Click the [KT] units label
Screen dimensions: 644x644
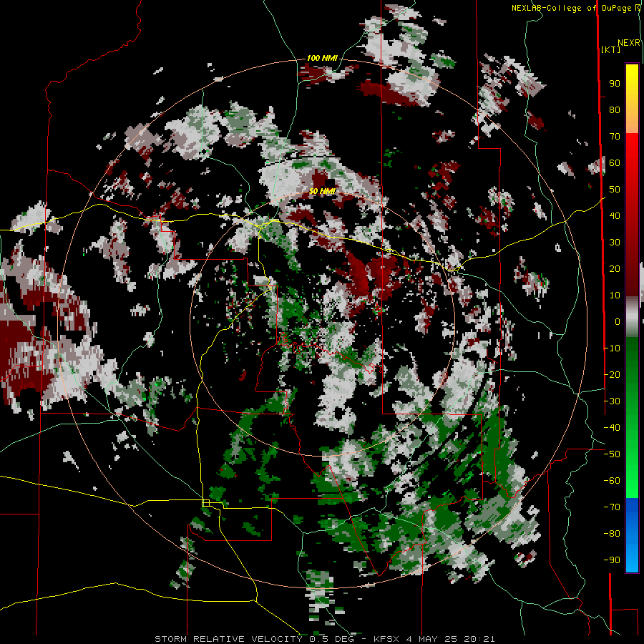point(610,49)
